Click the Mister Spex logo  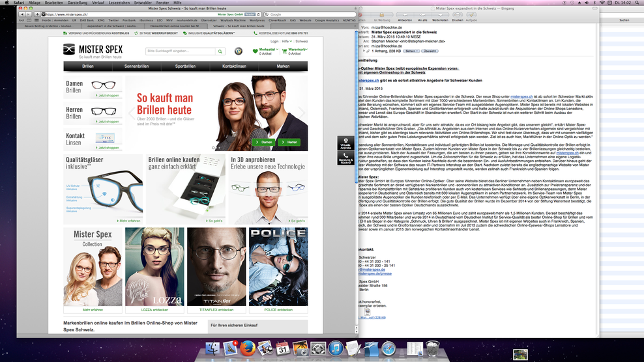tap(93, 51)
